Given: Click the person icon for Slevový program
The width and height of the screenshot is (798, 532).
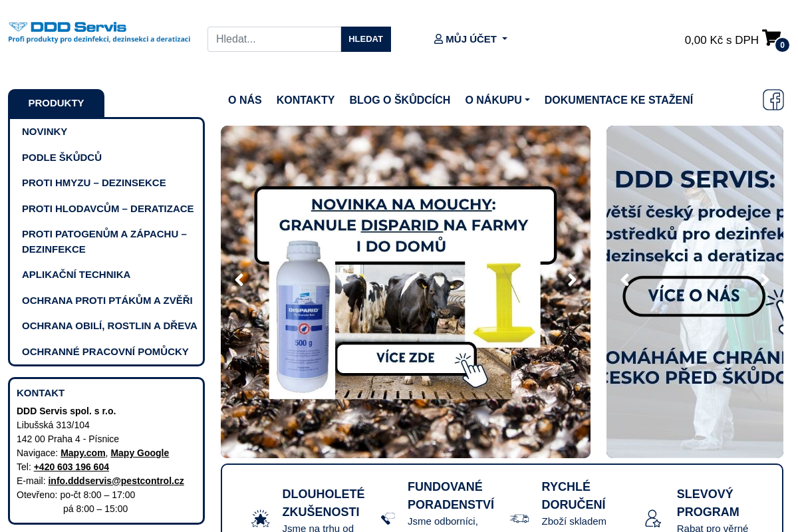Looking at the screenshot, I should click(652, 518).
